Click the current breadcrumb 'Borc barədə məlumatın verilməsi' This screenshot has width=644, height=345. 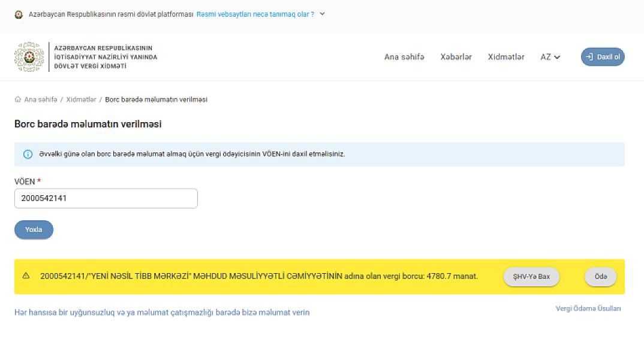(x=156, y=99)
